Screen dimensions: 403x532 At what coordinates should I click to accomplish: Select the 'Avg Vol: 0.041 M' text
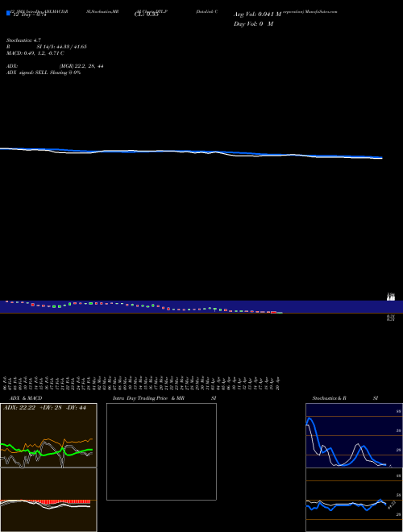point(257,15)
